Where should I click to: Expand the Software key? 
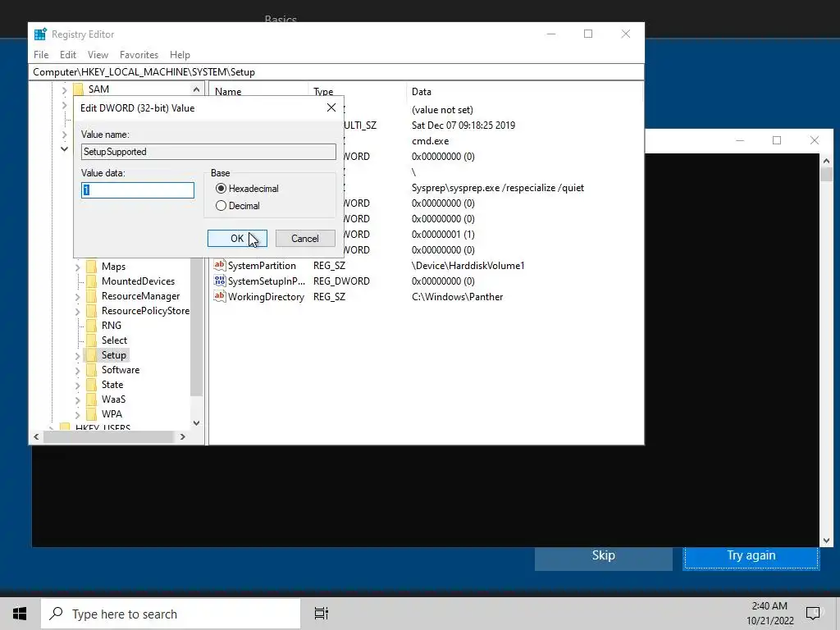point(78,370)
